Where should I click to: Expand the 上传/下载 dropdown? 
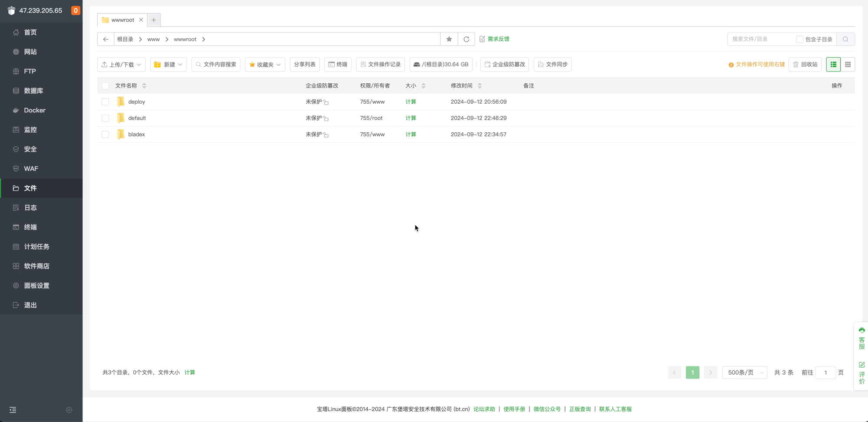[x=121, y=65]
